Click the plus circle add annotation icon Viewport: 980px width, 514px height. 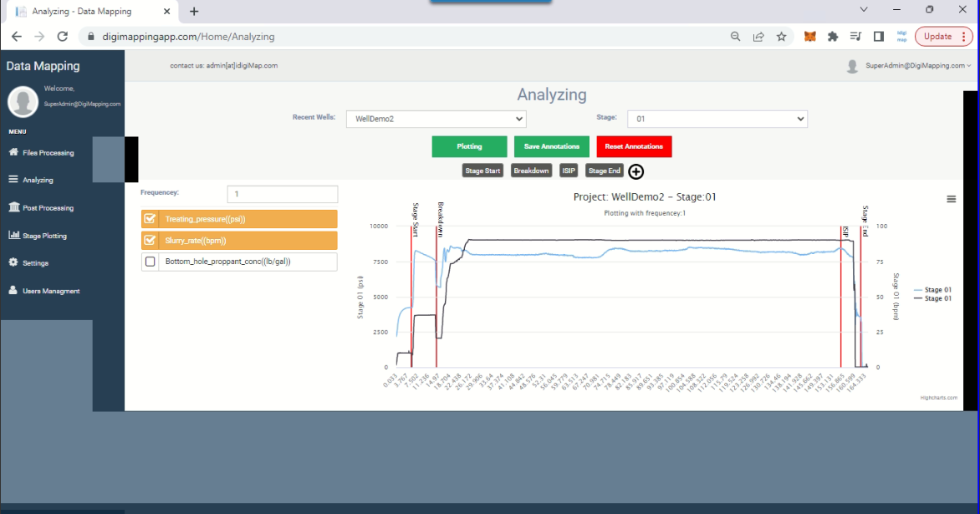tap(636, 171)
